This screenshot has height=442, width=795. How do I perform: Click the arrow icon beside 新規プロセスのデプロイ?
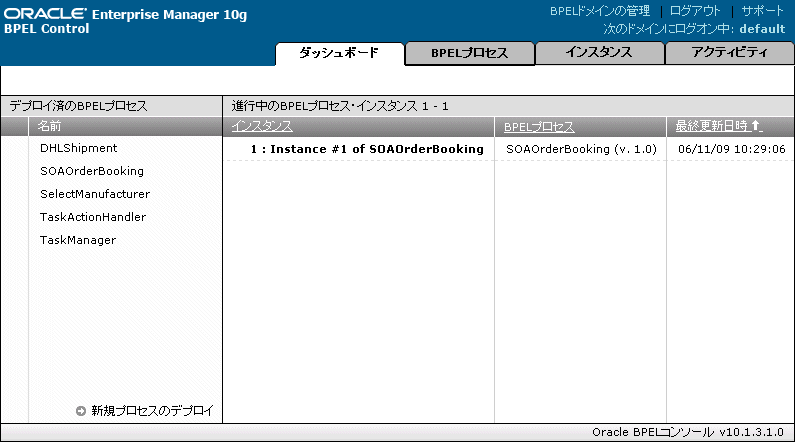[x=81, y=411]
